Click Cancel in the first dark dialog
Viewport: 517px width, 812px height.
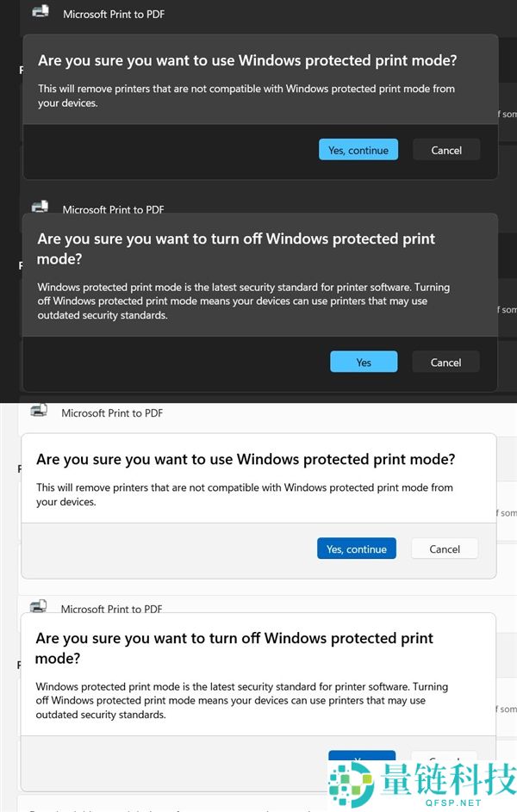[x=445, y=149]
